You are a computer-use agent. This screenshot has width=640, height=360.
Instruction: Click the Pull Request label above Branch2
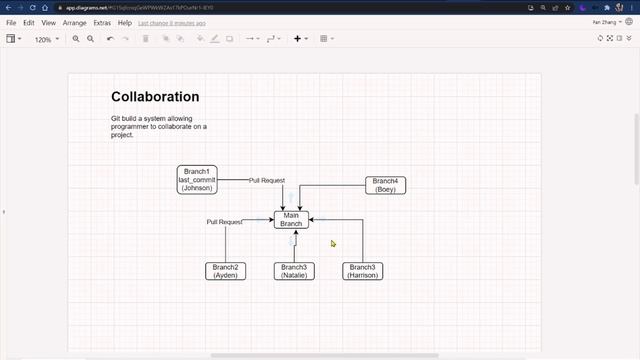point(224,222)
